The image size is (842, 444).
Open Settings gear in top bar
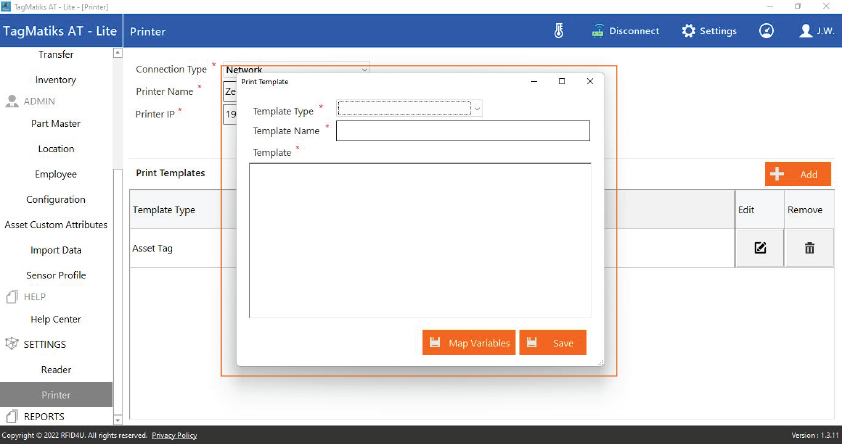(x=709, y=31)
